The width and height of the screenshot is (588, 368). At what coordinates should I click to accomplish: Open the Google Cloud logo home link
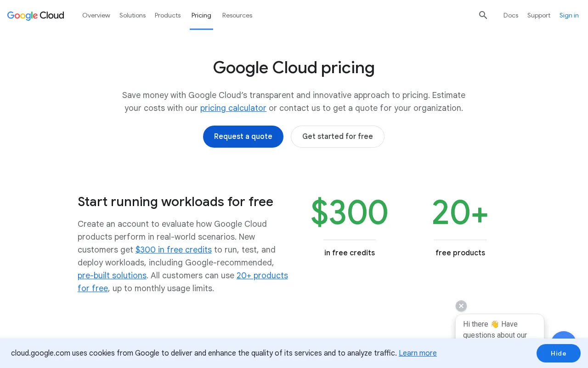(x=36, y=15)
